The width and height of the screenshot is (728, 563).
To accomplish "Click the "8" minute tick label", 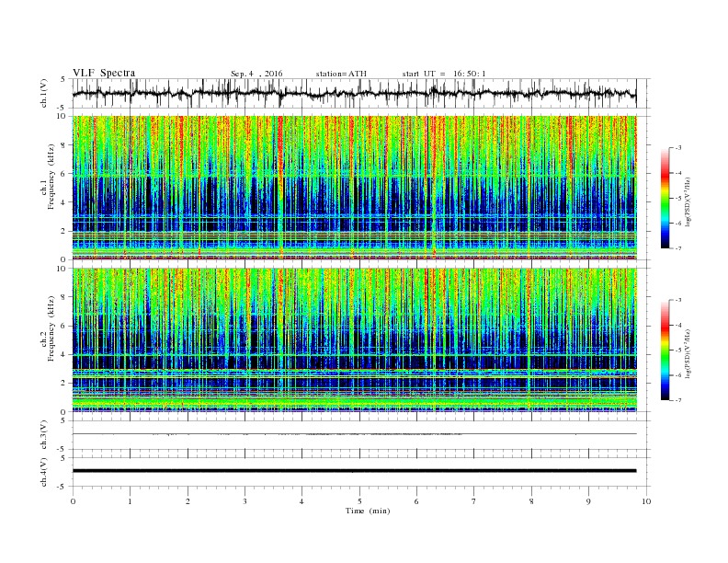I will point(531,501).
